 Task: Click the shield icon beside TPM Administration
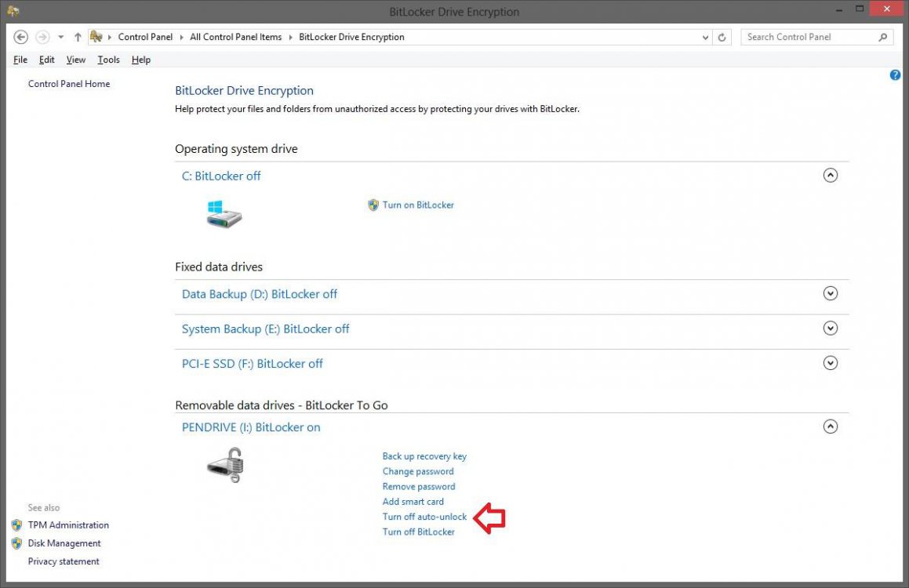pos(16,525)
